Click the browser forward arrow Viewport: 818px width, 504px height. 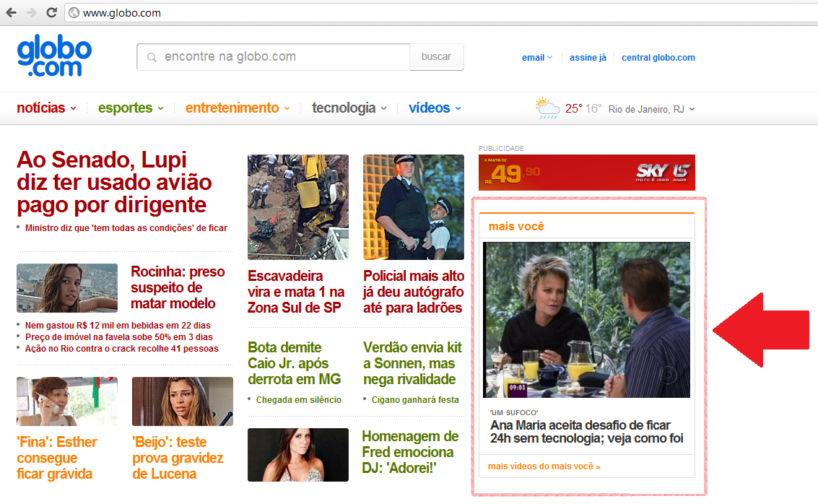[32, 13]
